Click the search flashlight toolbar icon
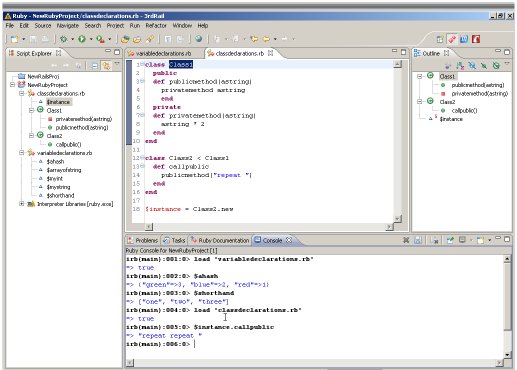This screenshot has width=517, height=370. tap(150, 39)
